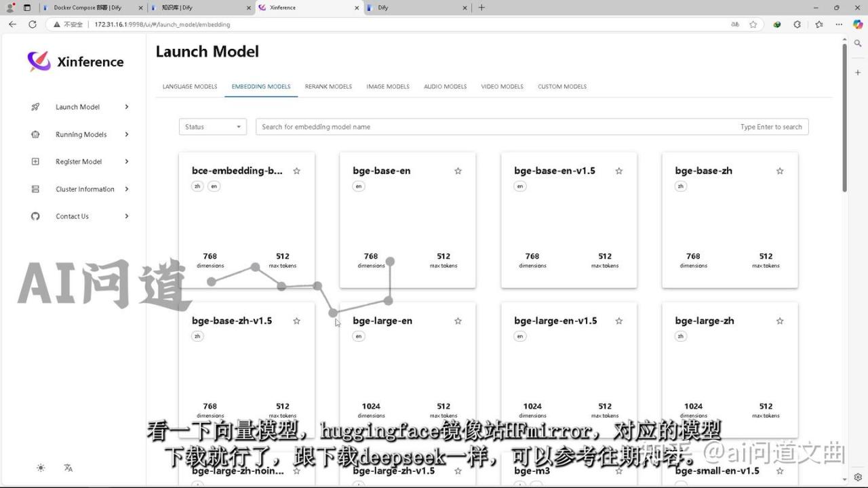Add a browser sidebar app with plus
868x488 pixels.
coord(858,71)
